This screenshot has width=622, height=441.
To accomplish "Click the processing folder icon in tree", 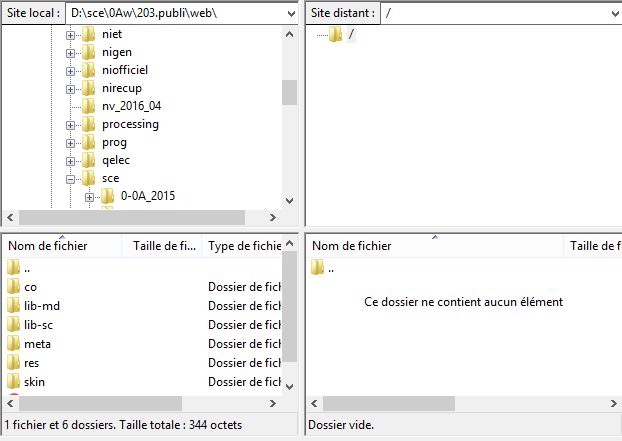I will pyautogui.click(x=89, y=125).
